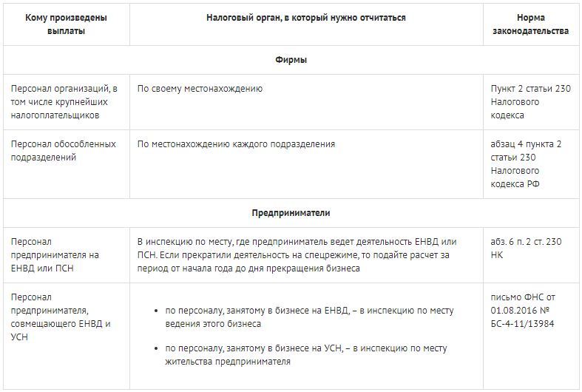The height and width of the screenshot is (392, 582).
Task: Click the bullet marker before the УСН item
Action: point(154,348)
